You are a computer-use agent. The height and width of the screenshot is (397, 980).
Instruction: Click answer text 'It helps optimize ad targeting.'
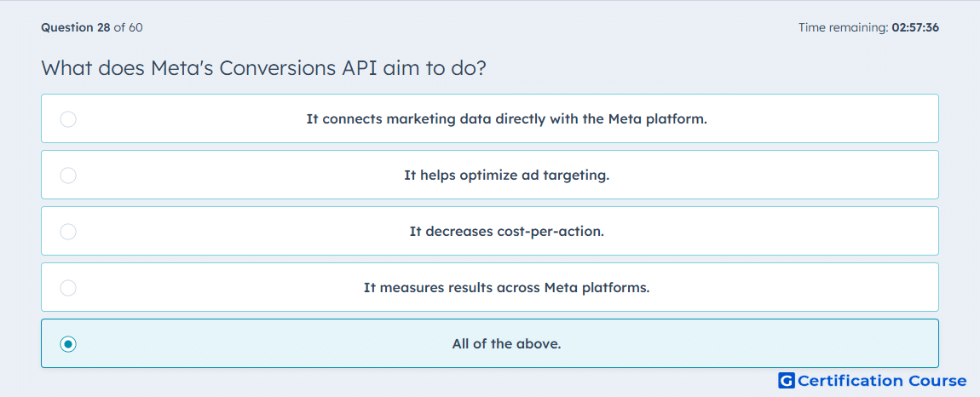(507, 175)
